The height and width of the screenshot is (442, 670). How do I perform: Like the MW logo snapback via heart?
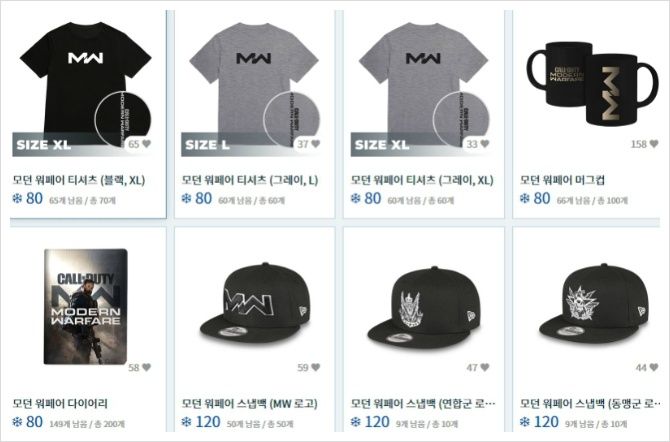(x=316, y=367)
